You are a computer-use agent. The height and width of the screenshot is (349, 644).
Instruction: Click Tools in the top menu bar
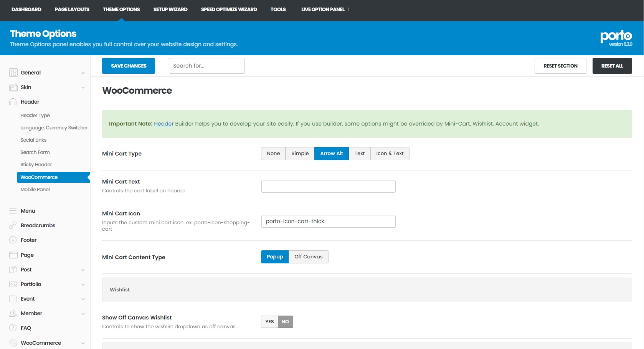coord(278,9)
